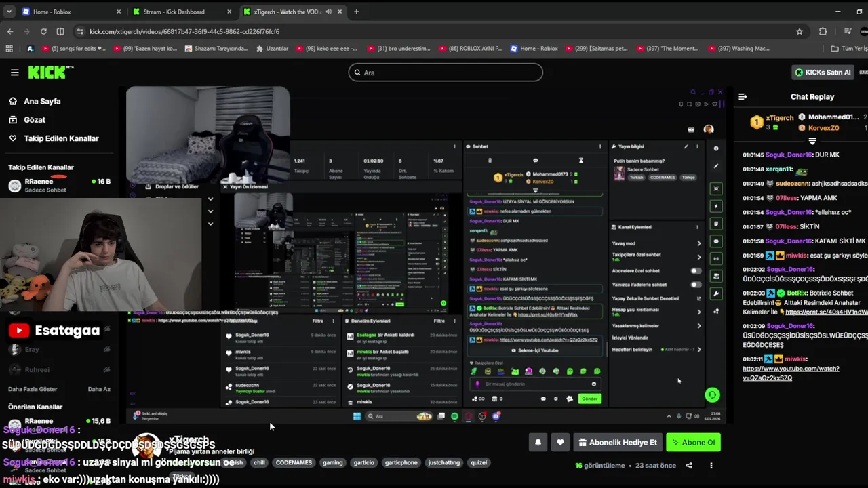
Task: Open the Home - Roblox bookmark
Action: [534, 49]
